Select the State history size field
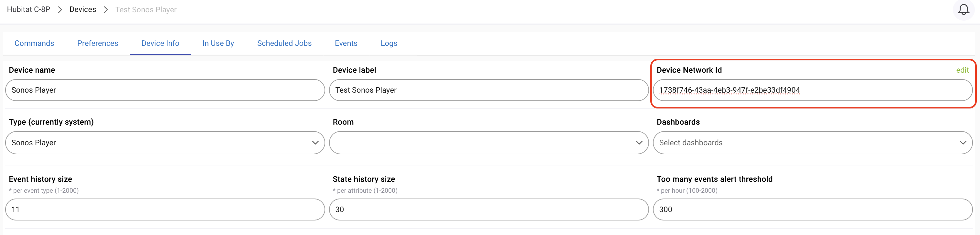This screenshot has width=980, height=235. pyautogui.click(x=488, y=209)
